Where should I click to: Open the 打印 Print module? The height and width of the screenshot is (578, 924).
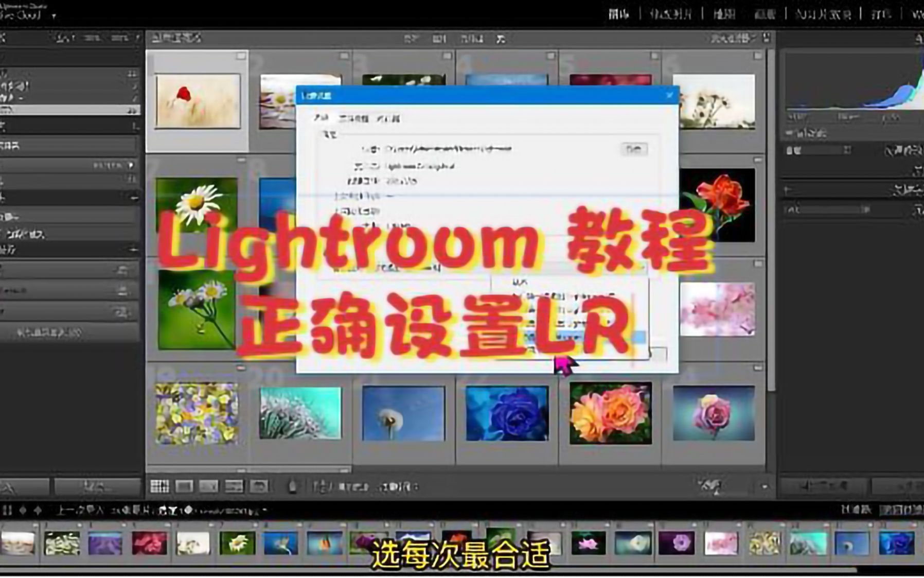pos(880,14)
